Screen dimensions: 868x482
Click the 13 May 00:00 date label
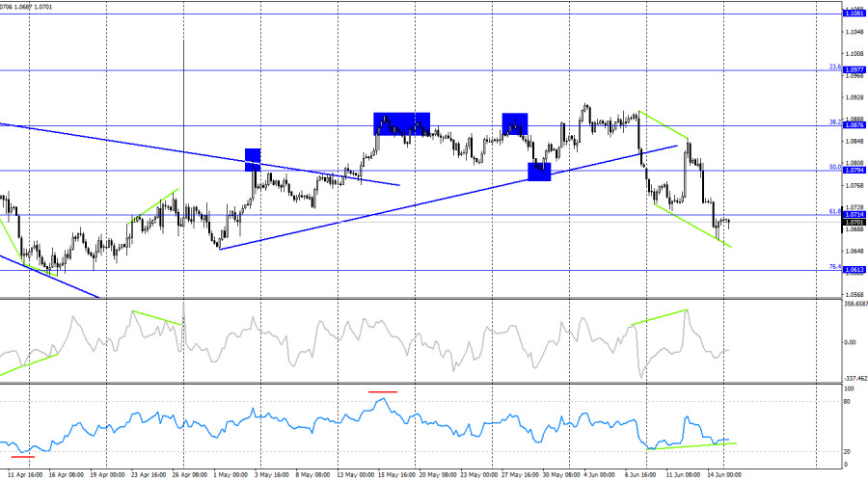pyautogui.click(x=355, y=475)
